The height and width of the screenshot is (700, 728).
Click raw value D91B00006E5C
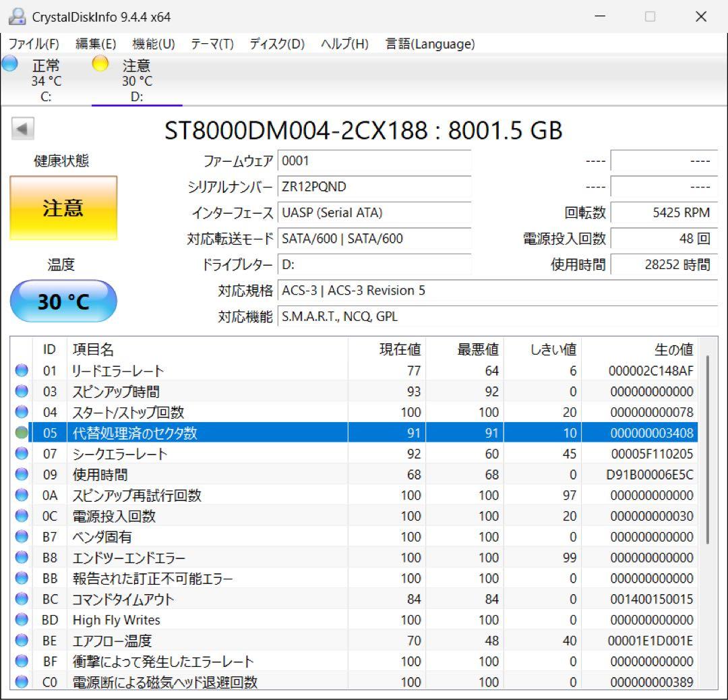click(x=650, y=475)
